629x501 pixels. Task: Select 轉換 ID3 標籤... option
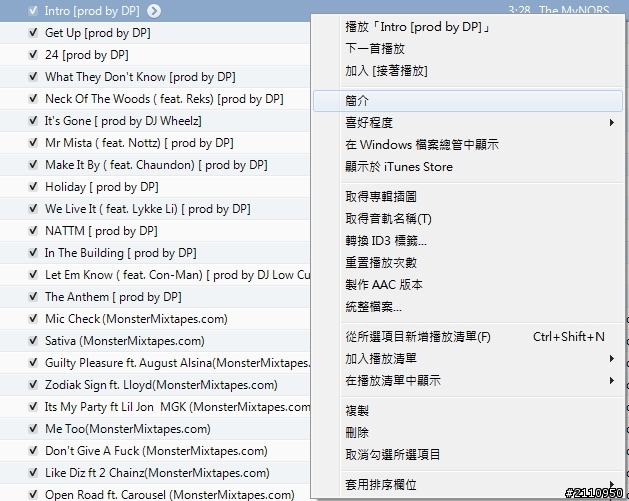[468, 241]
